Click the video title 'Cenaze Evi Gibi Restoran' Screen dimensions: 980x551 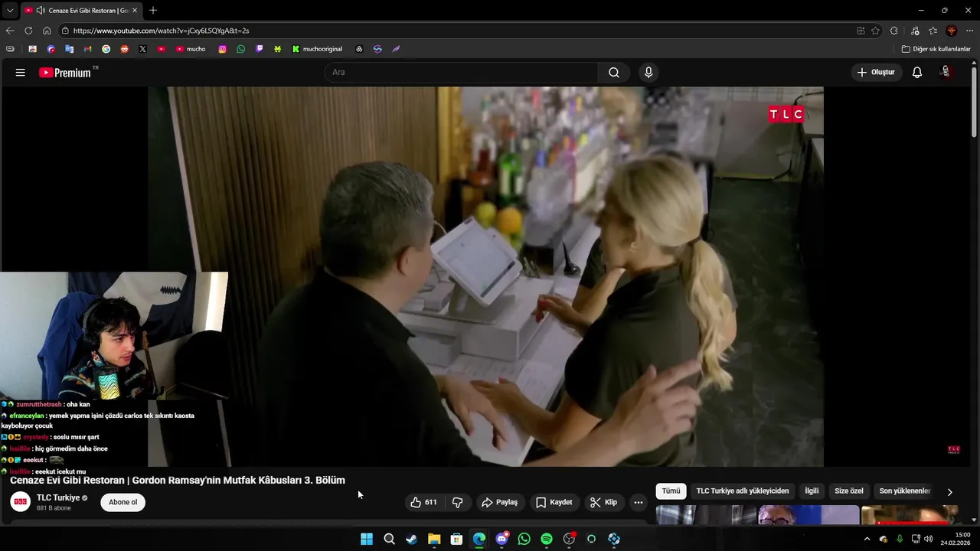pyautogui.click(x=178, y=481)
